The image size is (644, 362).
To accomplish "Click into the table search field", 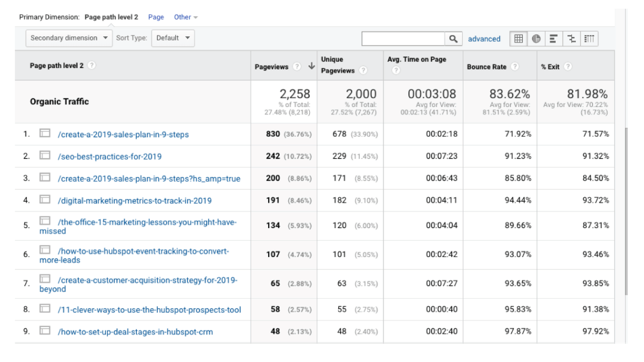I will pyautogui.click(x=404, y=38).
